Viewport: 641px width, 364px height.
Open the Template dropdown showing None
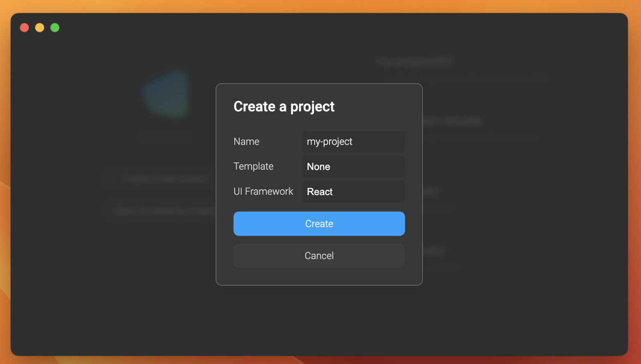353,166
